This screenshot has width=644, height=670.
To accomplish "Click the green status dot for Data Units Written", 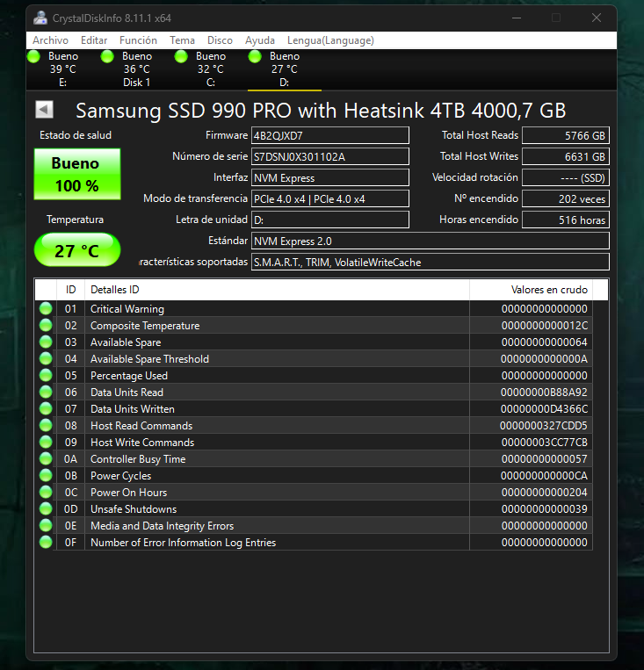I will click(46, 408).
